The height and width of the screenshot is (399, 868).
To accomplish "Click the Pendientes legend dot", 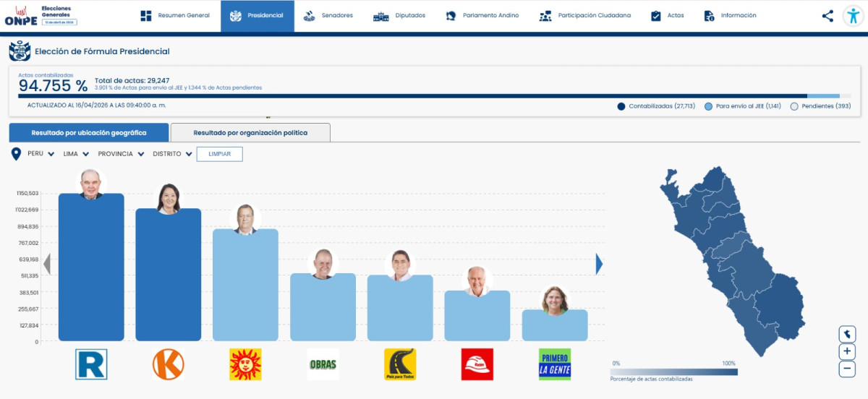I will pos(794,106).
